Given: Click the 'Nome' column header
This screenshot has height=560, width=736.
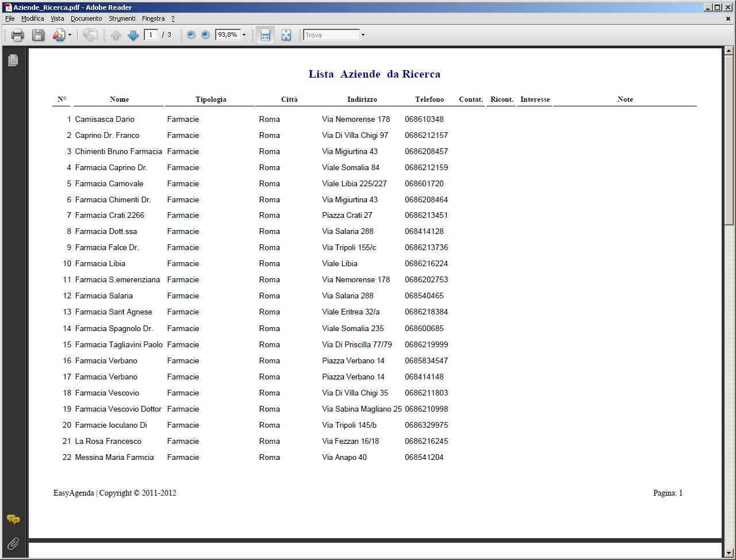Looking at the screenshot, I should [x=120, y=99].
